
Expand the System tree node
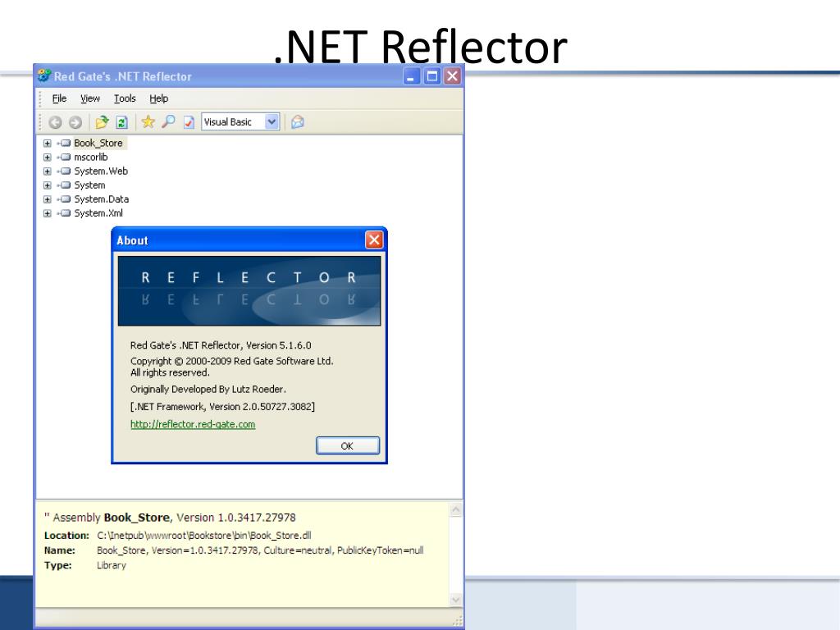point(47,185)
